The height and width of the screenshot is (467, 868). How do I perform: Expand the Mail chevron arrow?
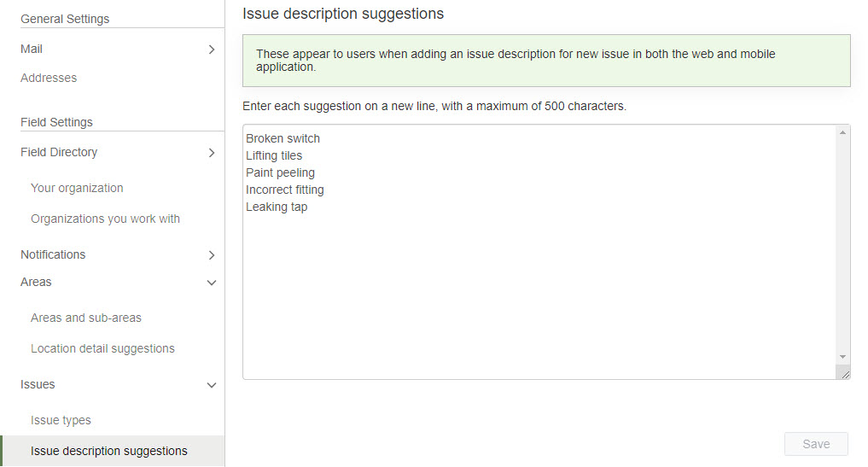(212, 50)
